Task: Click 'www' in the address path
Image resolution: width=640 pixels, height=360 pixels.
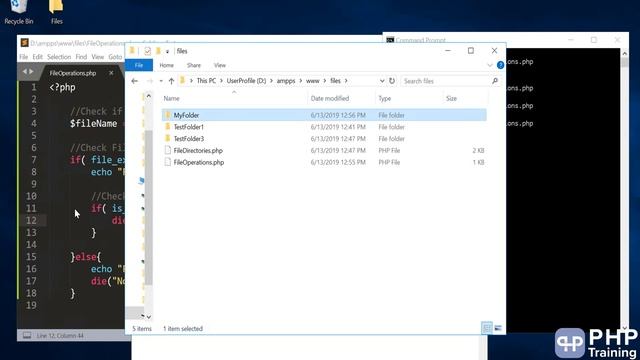Action: point(313,81)
